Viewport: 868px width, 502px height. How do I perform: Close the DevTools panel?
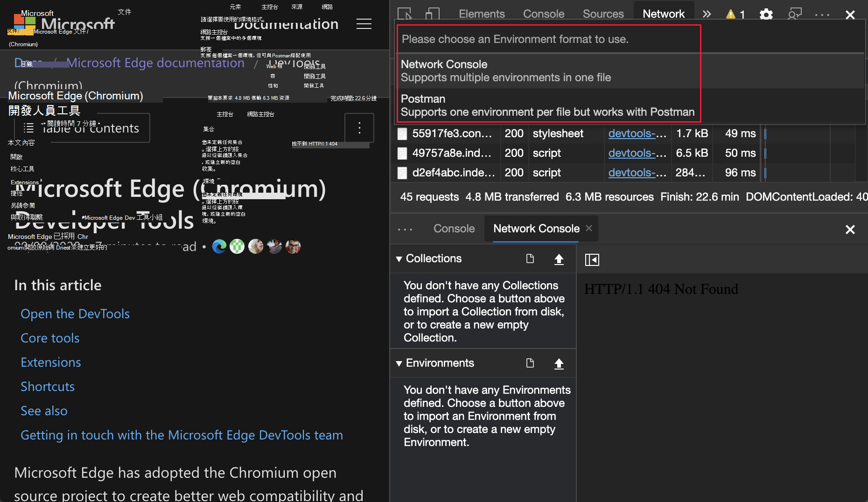(x=850, y=15)
